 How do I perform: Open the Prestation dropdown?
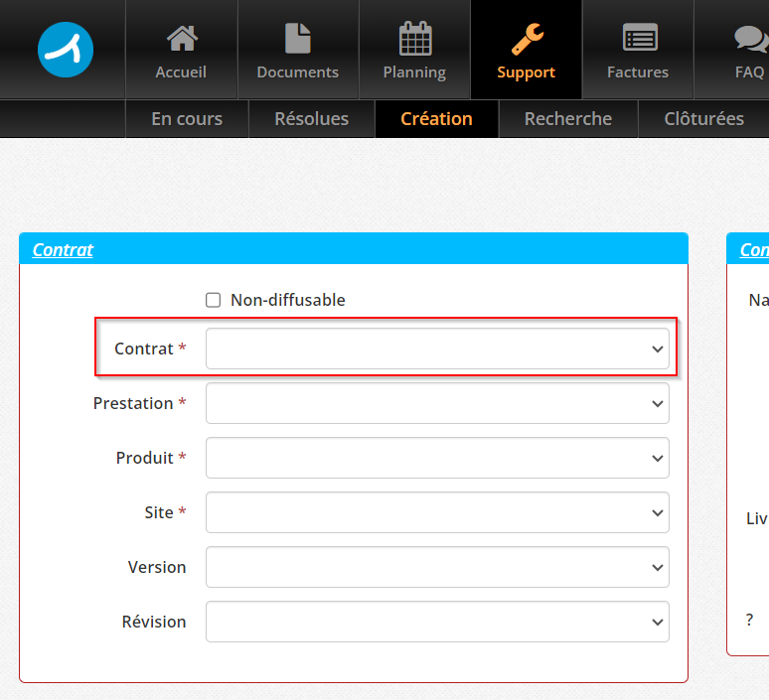(x=437, y=403)
